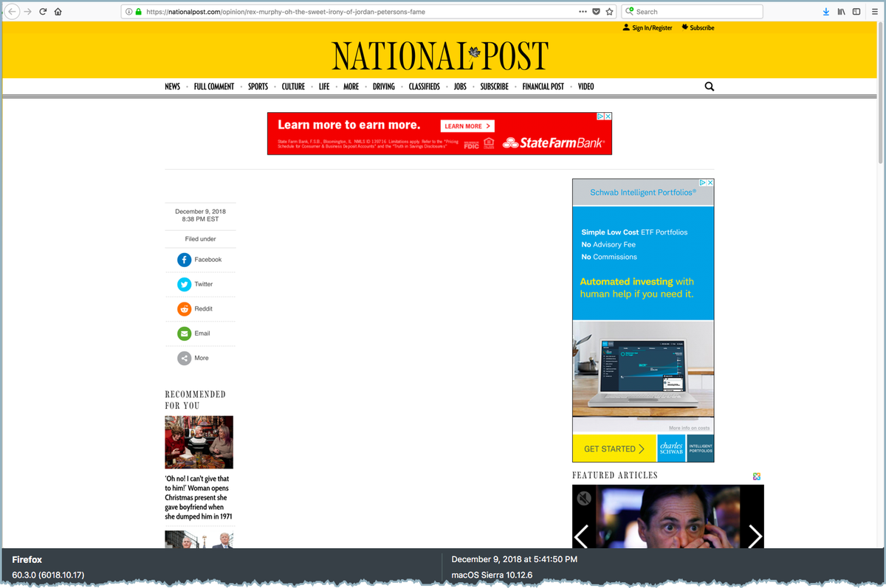Screen dimensions: 886x588
Task: Share the article on Facebook
Action: pos(199,260)
